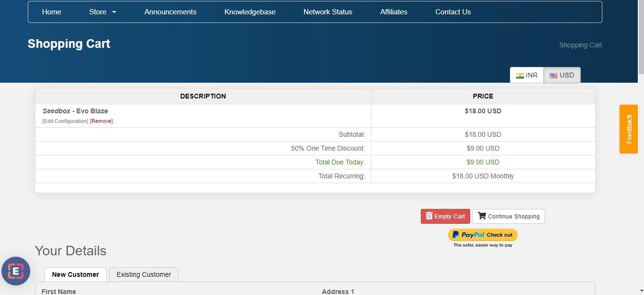Open the Home menu item
The height and width of the screenshot is (295, 644).
(x=52, y=12)
